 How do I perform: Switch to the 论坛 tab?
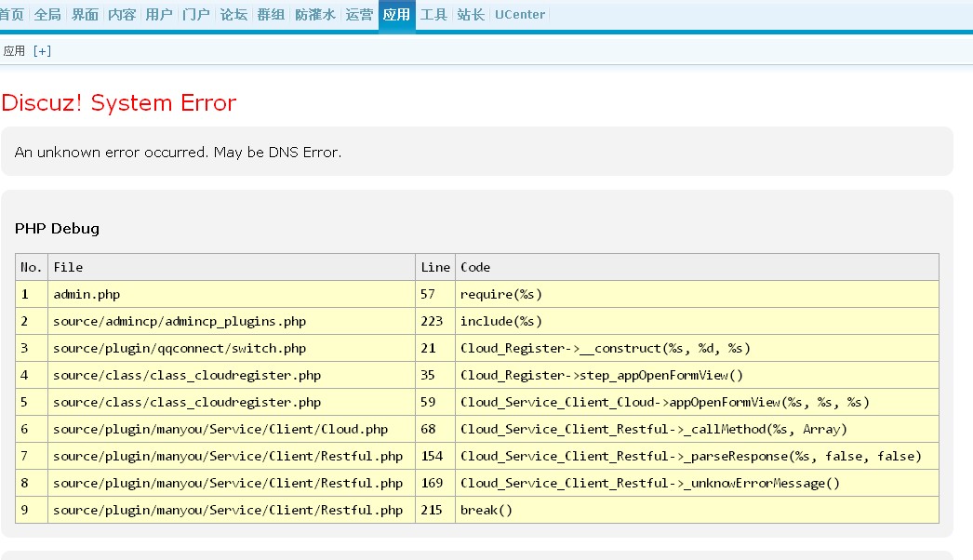tap(233, 15)
